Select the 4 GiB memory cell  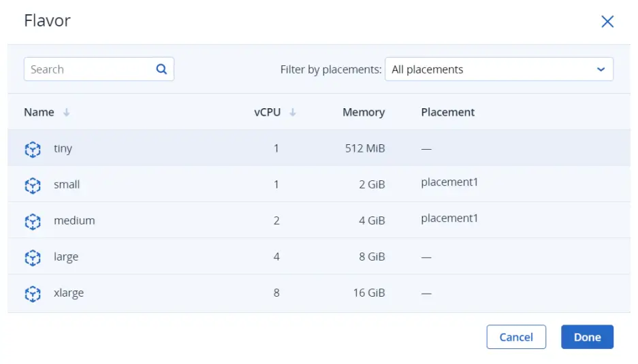372,220
